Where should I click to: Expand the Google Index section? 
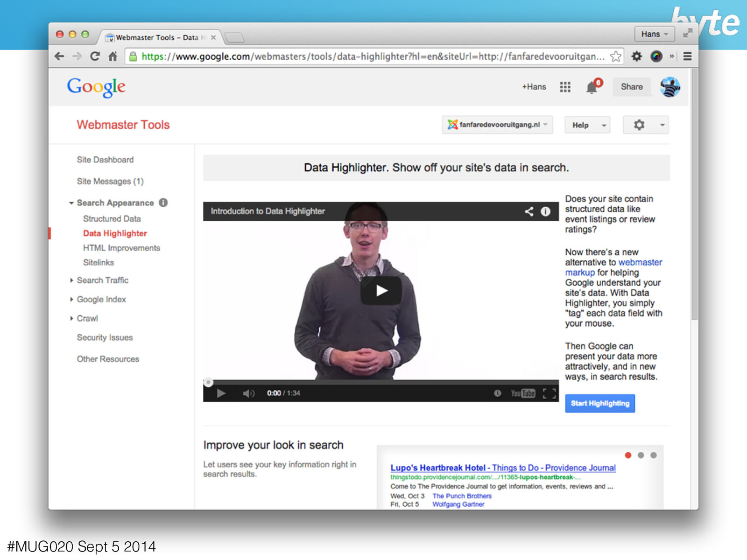(x=71, y=299)
